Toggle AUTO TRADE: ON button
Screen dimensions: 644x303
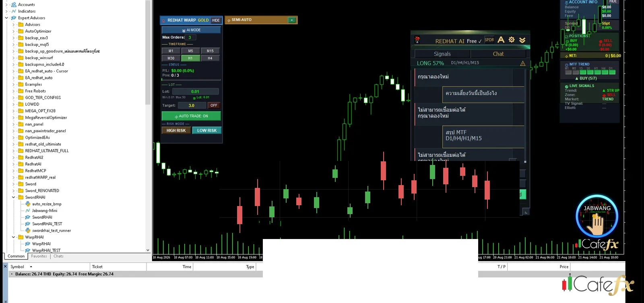[x=191, y=116]
